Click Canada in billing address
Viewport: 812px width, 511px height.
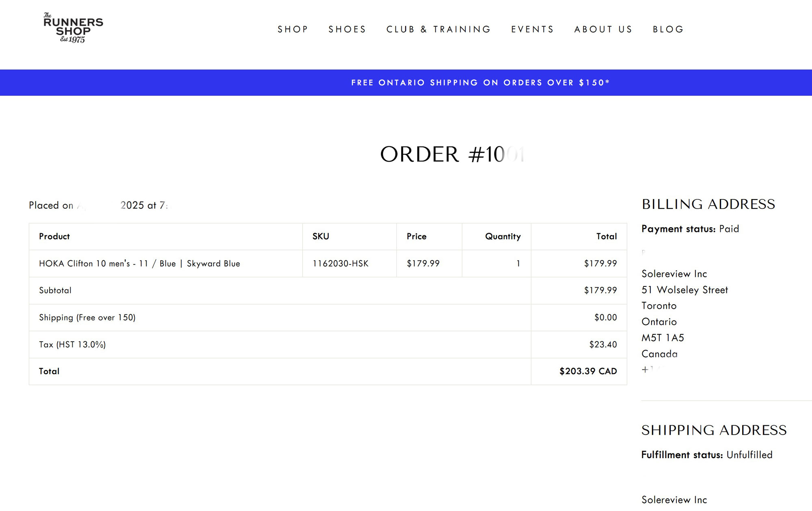[x=659, y=354]
